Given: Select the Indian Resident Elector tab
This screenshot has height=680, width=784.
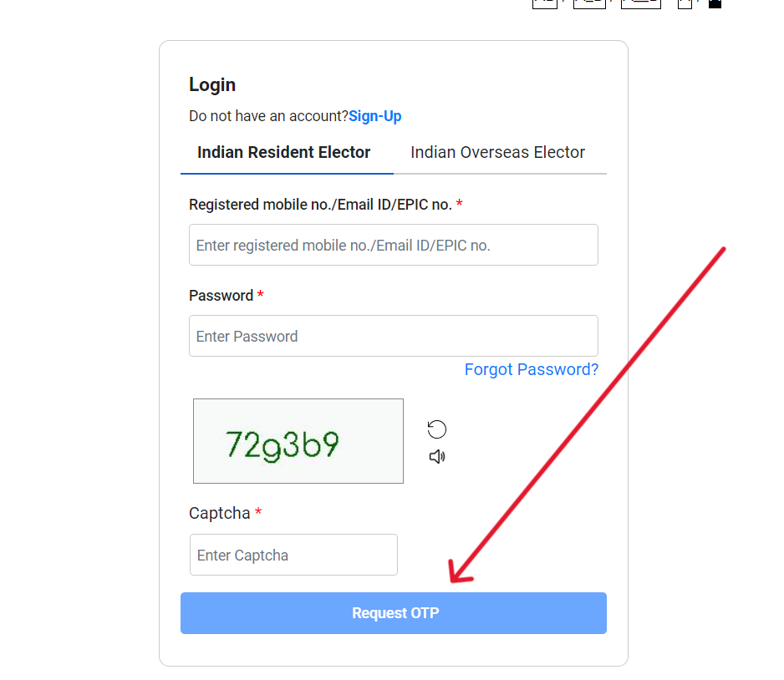Looking at the screenshot, I should click(283, 152).
